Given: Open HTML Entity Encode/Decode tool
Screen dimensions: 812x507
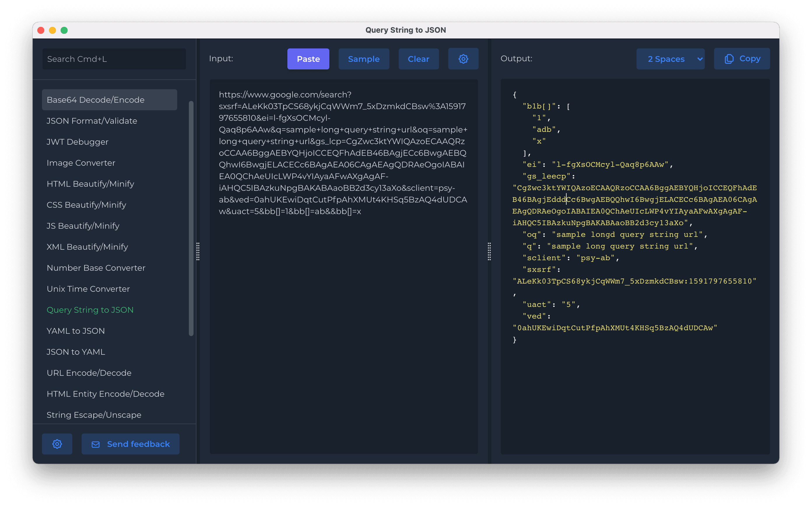Looking at the screenshot, I should [x=109, y=394].
